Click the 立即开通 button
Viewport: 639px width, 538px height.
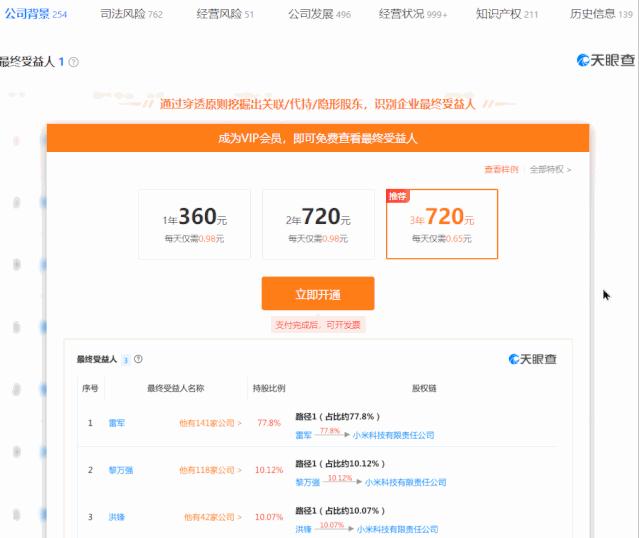(318, 293)
